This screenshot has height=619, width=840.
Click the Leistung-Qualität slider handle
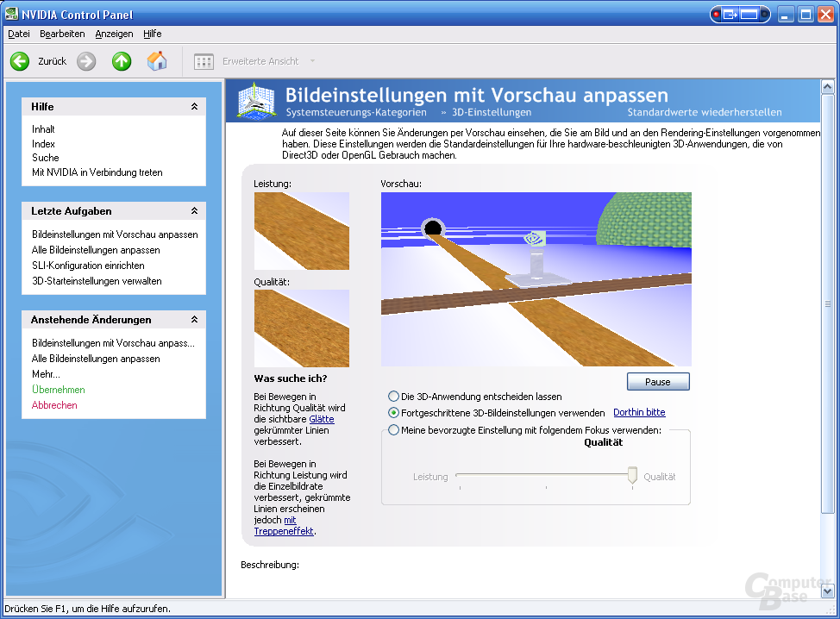pos(633,475)
